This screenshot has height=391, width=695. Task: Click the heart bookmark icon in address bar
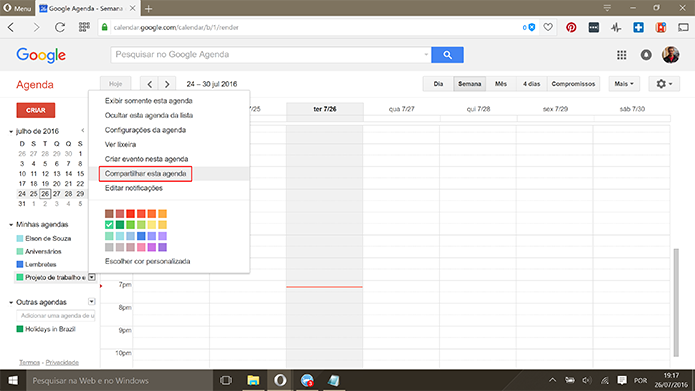point(548,27)
